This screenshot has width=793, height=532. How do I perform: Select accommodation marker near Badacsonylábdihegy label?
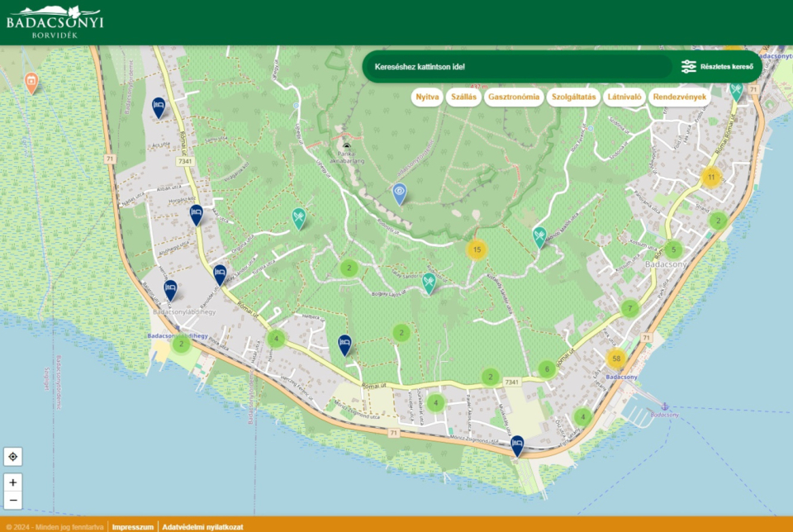(170, 291)
